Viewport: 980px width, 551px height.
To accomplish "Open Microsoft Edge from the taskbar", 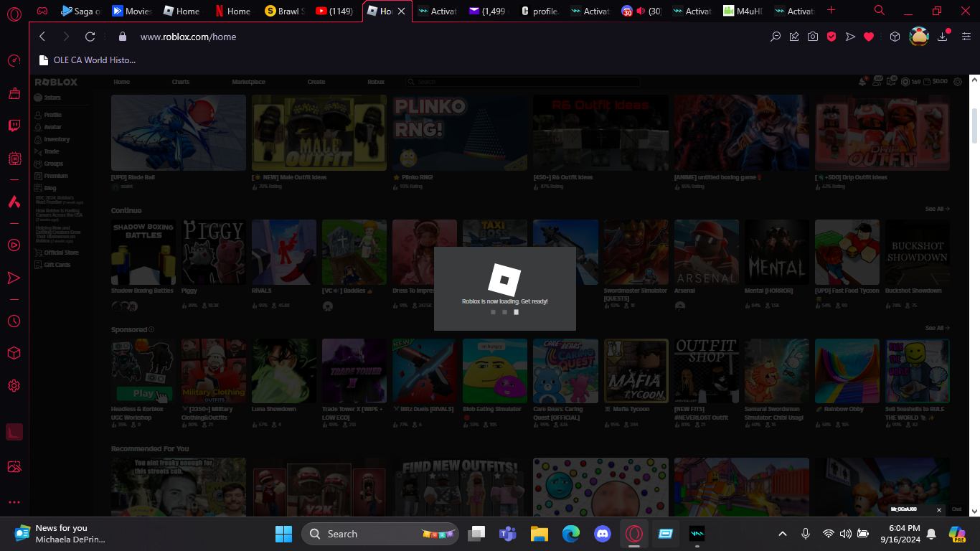I will point(570,534).
